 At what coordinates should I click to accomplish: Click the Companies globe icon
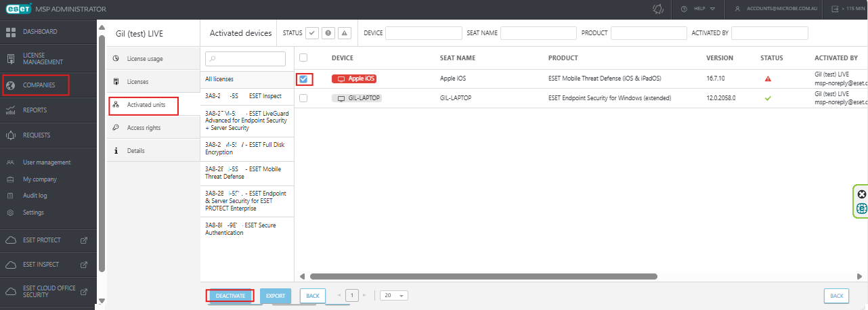pyautogui.click(x=11, y=85)
